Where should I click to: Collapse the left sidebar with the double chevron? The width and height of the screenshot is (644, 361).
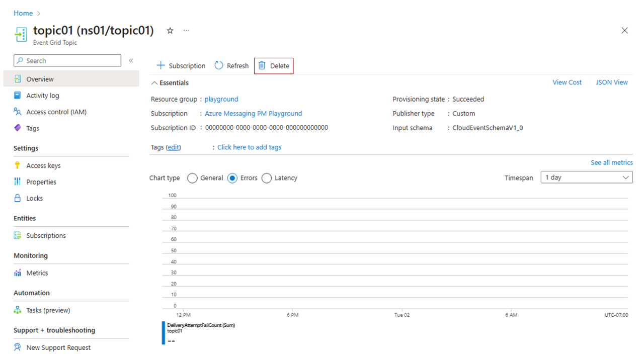pos(131,60)
